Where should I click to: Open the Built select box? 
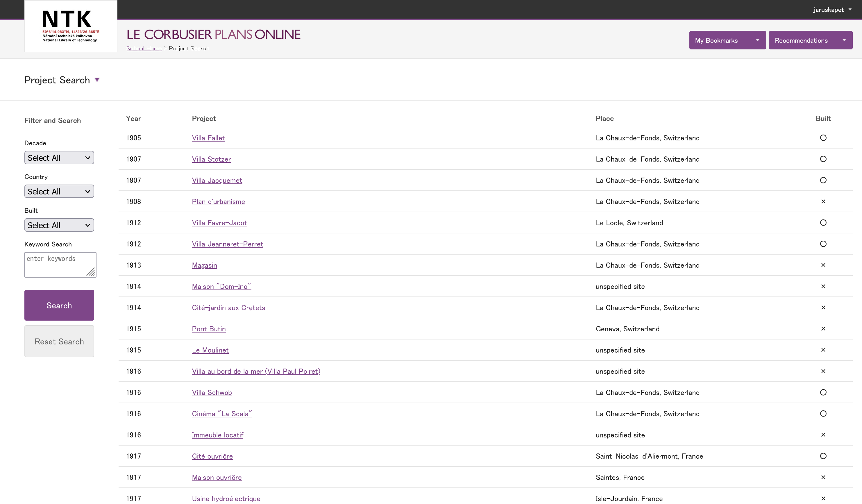coord(59,225)
